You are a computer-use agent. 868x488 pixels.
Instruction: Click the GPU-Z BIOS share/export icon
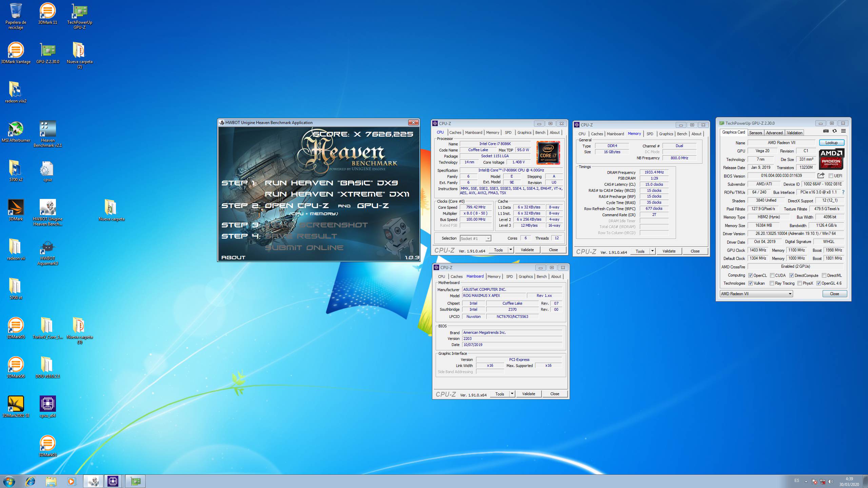coord(821,176)
